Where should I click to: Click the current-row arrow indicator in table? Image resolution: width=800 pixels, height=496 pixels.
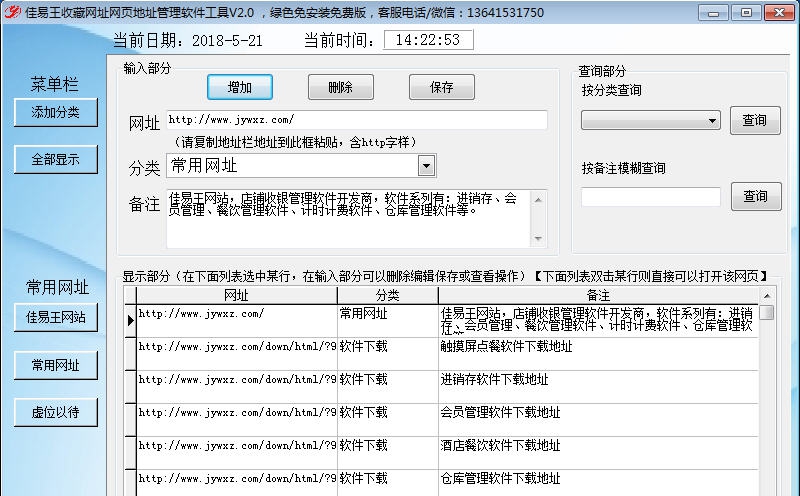pyautogui.click(x=130, y=320)
